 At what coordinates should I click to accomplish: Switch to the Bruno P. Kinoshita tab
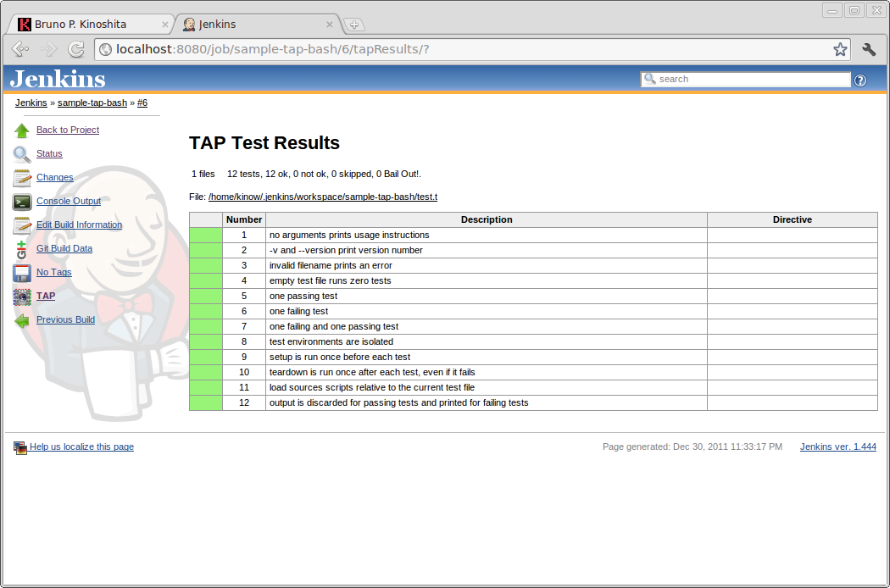[89, 24]
